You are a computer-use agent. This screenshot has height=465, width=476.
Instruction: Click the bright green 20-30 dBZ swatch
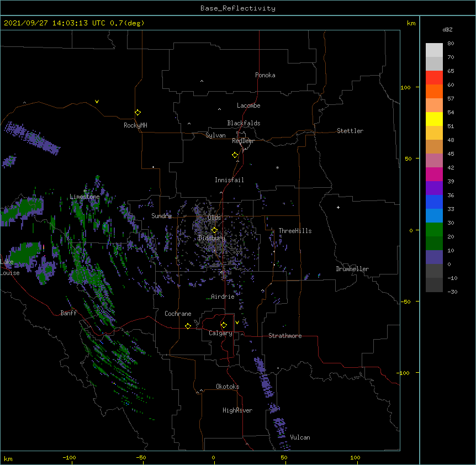tap(434, 230)
